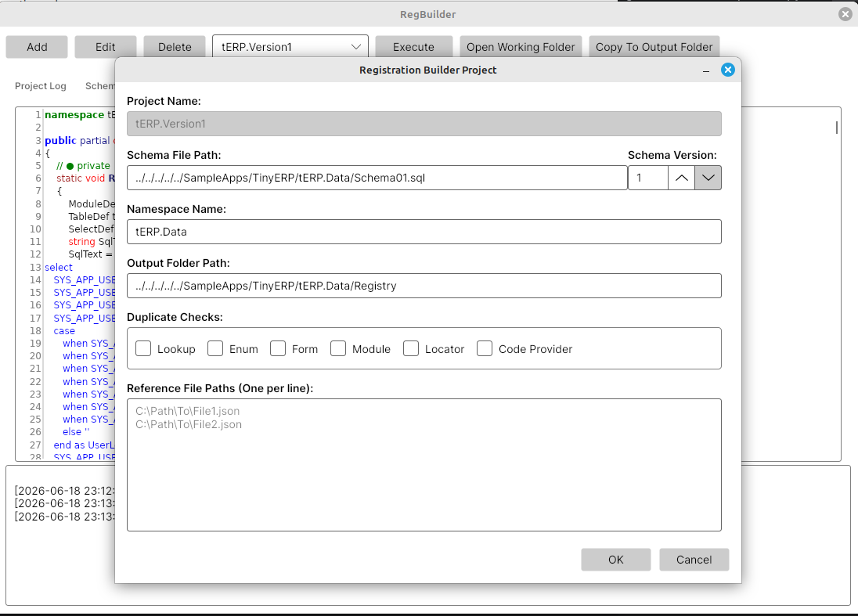Minimize the Registration Builder Project dialog
This screenshot has width=858, height=616.
coord(706,70)
